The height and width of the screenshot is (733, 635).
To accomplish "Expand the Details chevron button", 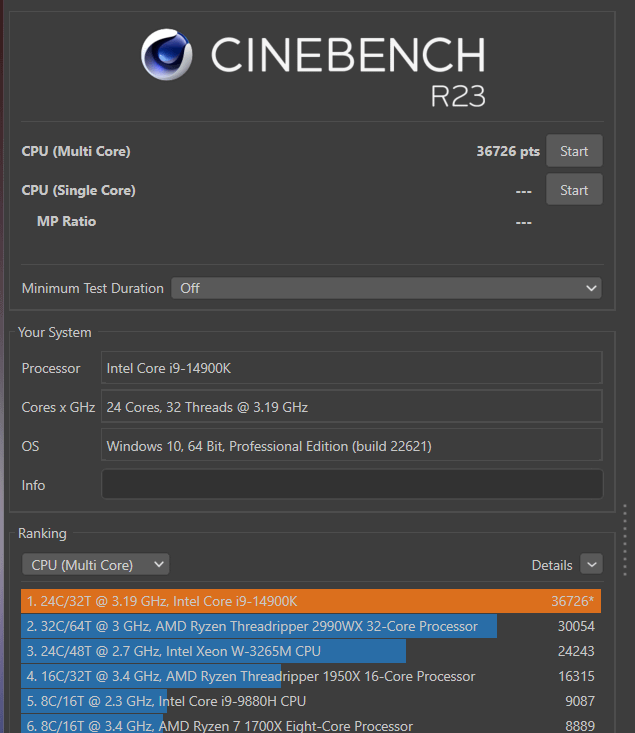I will click(x=591, y=564).
